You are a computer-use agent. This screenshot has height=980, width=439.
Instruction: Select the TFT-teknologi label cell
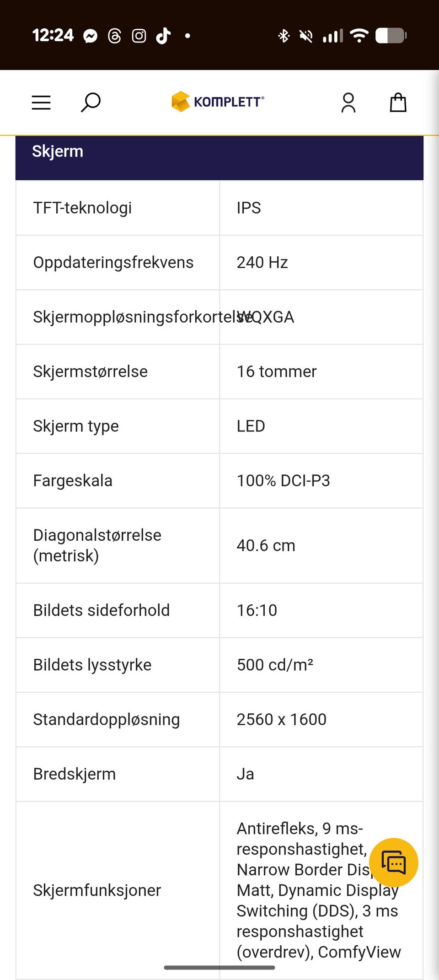click(x=118, y=208)
